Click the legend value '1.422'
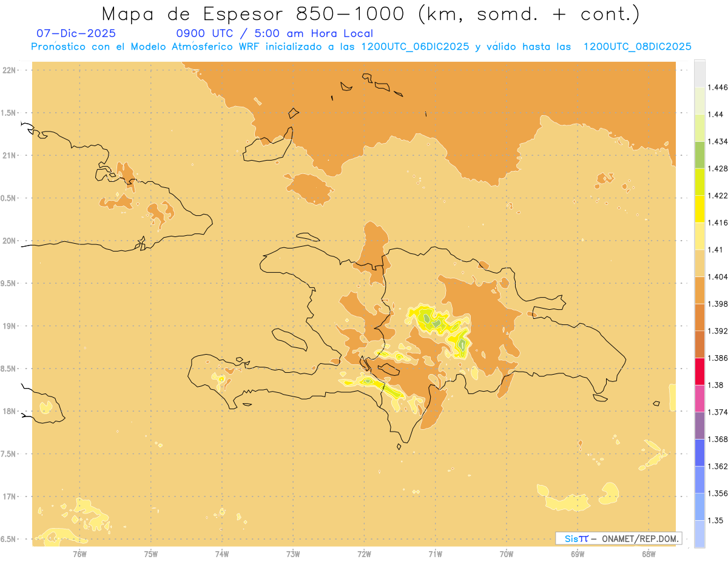The image size is (728, 562). click(x=718, y=196)
